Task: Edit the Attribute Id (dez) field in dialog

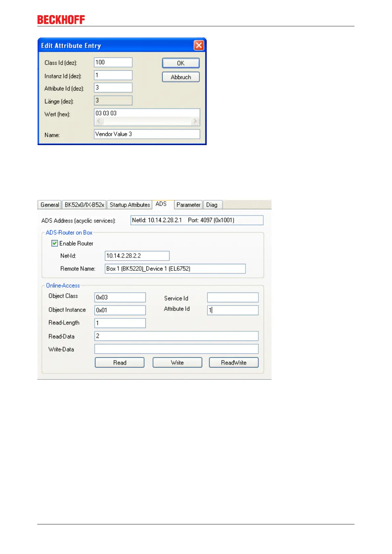Action: coord(113,88)
